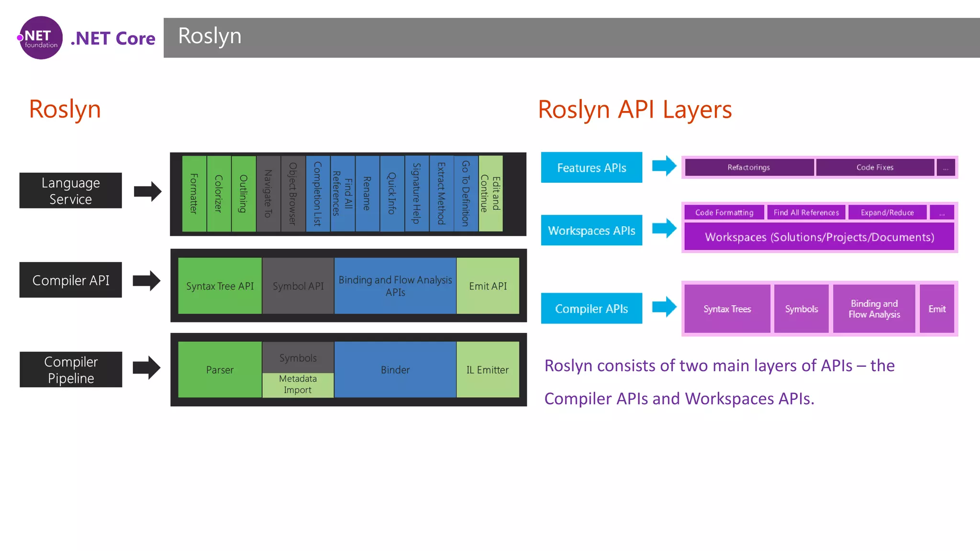Screen dimensions: 980x551
Task: Select the Binder block in compiler pipeline
Action: click(395, 370)
